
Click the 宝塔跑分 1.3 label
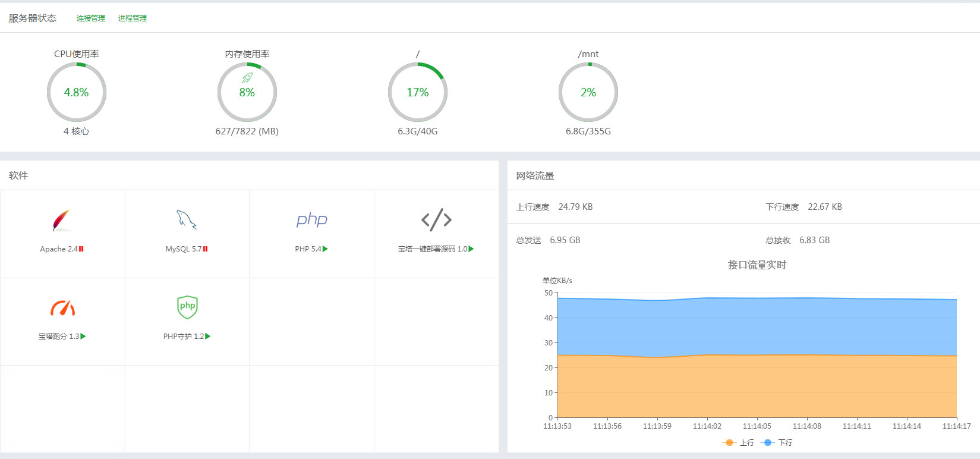(x=59, y=337)
